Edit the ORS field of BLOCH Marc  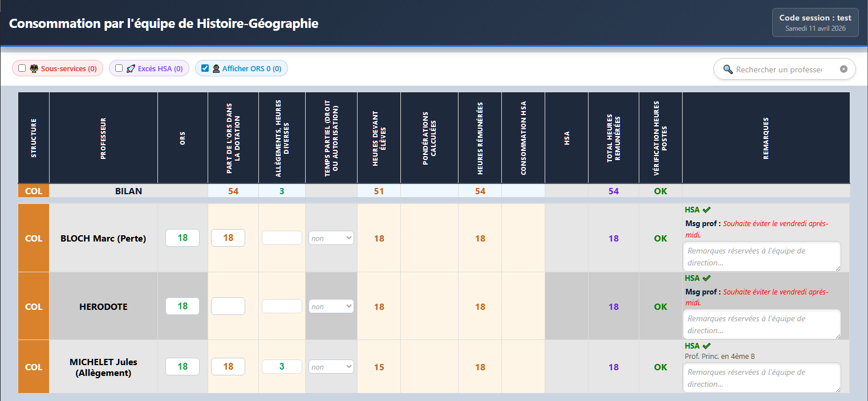click(x=182, y=238)
